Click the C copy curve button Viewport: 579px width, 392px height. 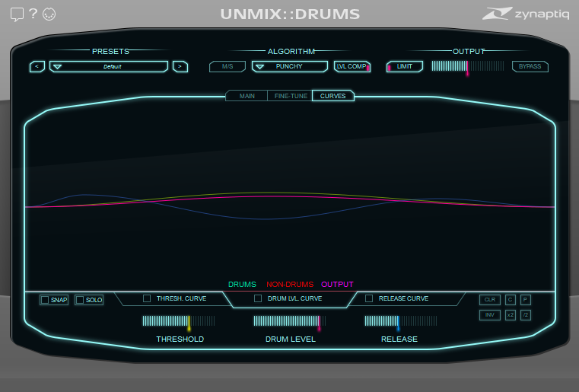click(x=510, y=300)
